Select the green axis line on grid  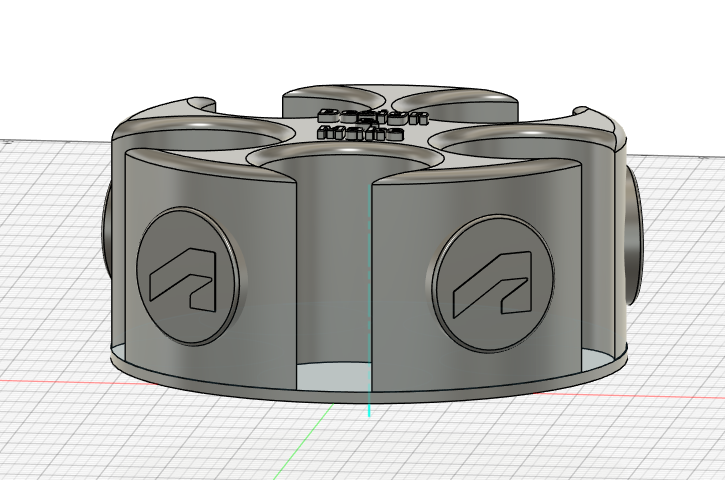[x=304, y=441]
